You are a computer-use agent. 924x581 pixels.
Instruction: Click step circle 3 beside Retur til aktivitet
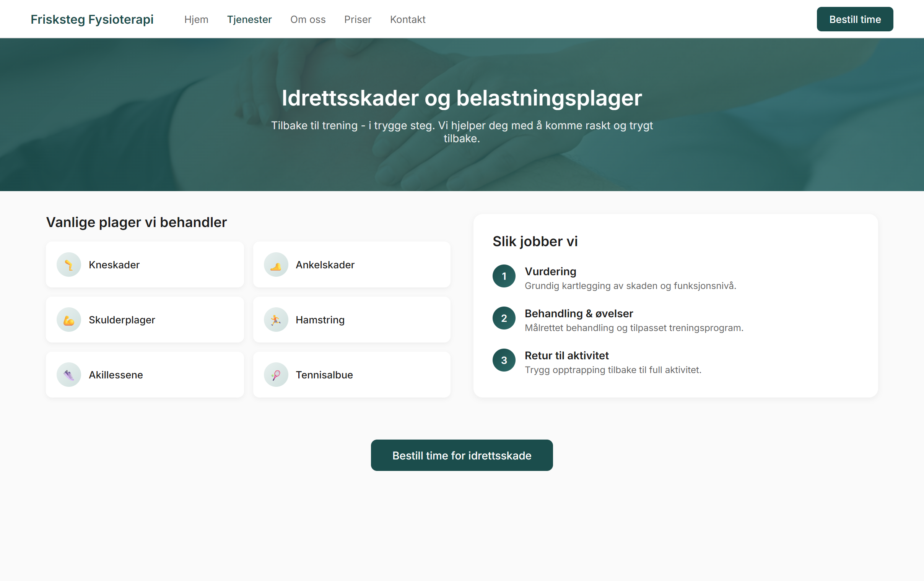pos(503,360)
